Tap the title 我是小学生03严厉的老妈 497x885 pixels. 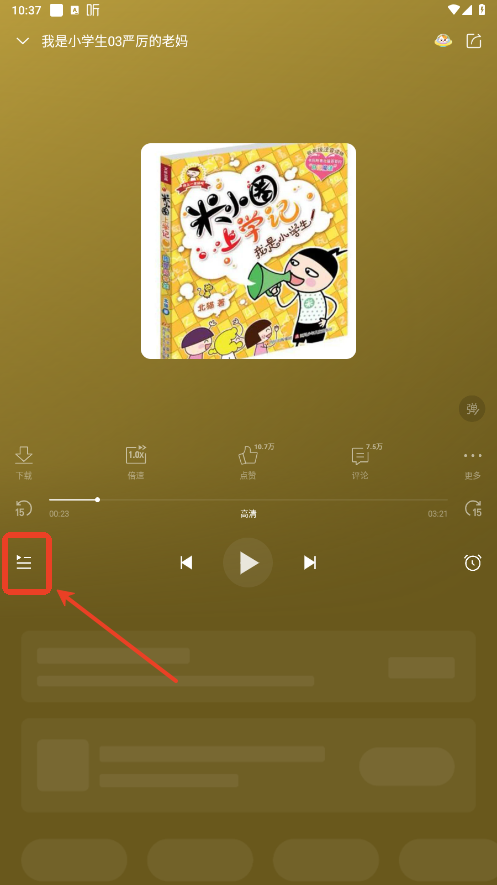pos(115,41)
